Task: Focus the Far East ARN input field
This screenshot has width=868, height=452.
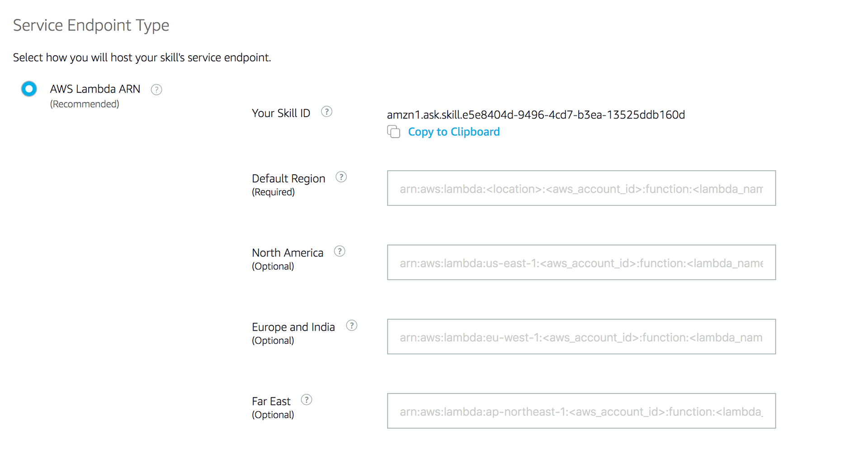Action: (x=581, y=411)
